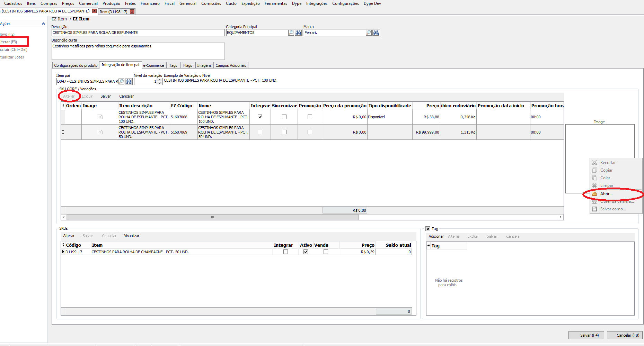644x346 pixels.
Task: Select Abrir... in the image context menu
Action: (616, 194)
